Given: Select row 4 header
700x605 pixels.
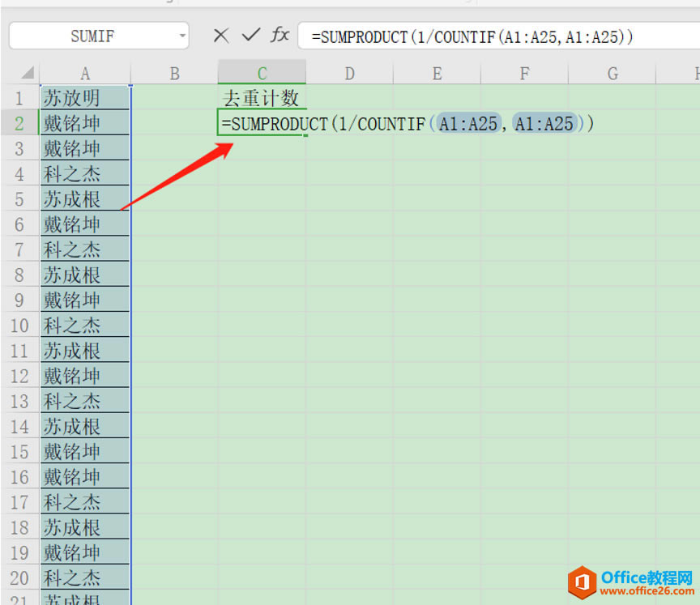Looking at the screenshot, I should (19, 173).
